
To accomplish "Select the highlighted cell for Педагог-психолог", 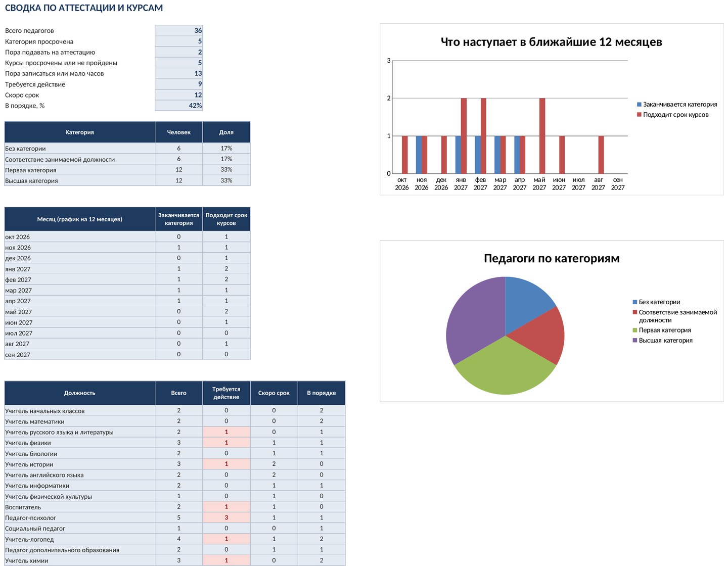I will 226,517.
